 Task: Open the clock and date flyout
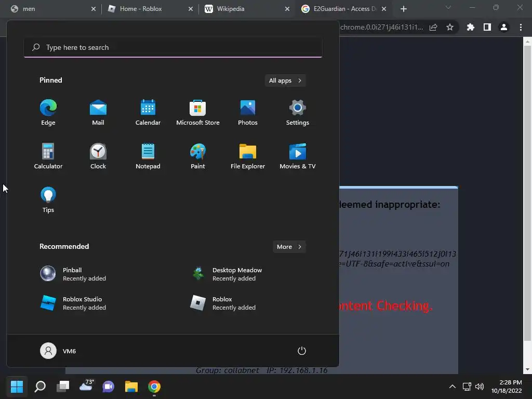point(507,387)
